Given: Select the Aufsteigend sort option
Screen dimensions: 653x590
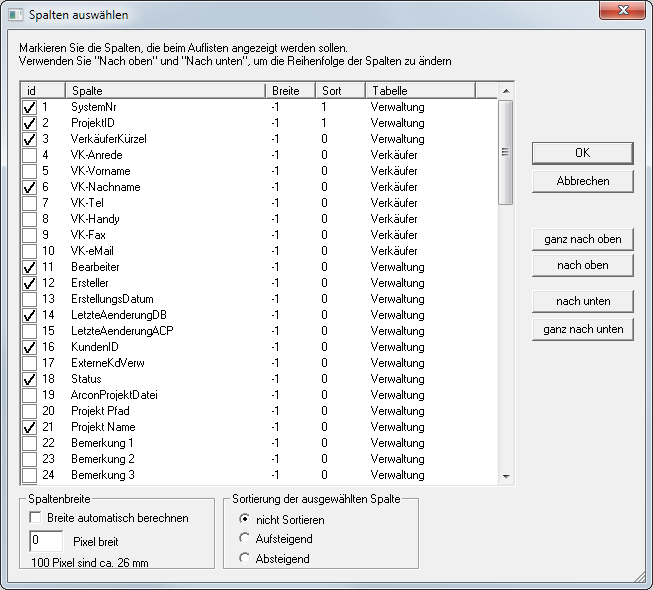Looking at the screenshot, I should [x=244, y=539].
